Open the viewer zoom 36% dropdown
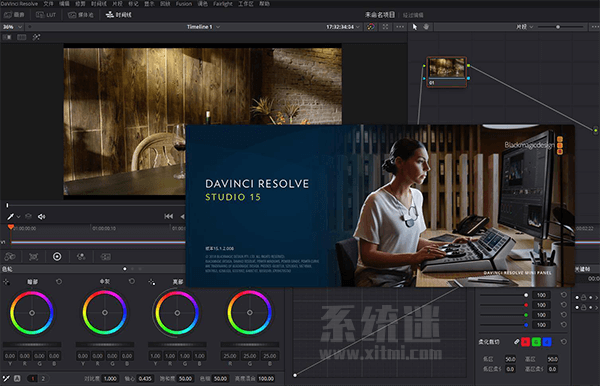 tap(13, 27)
